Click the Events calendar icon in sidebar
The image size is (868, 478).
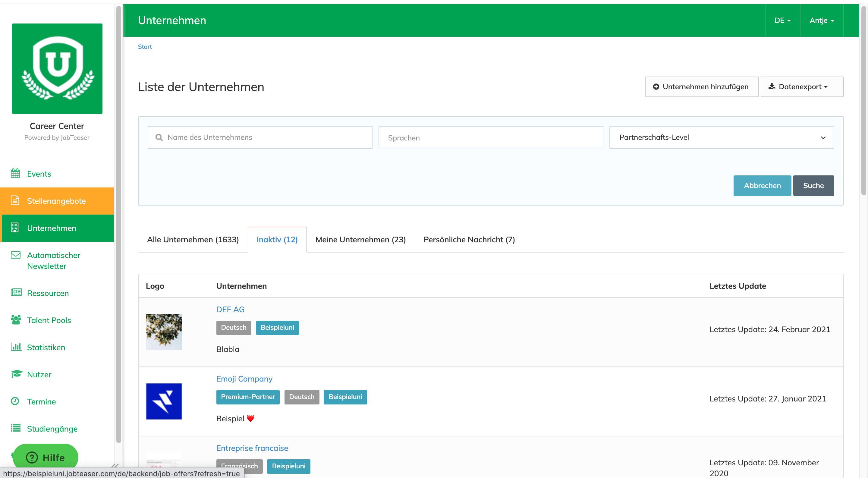pos(15,174)
